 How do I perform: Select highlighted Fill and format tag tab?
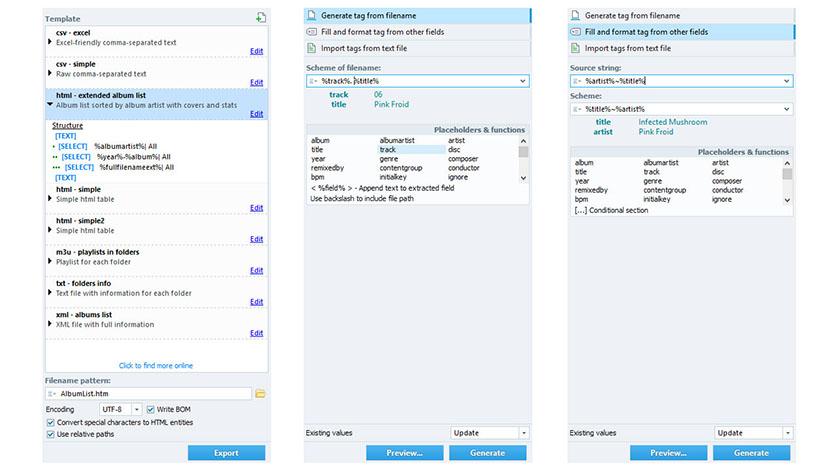tap(681, 32)
